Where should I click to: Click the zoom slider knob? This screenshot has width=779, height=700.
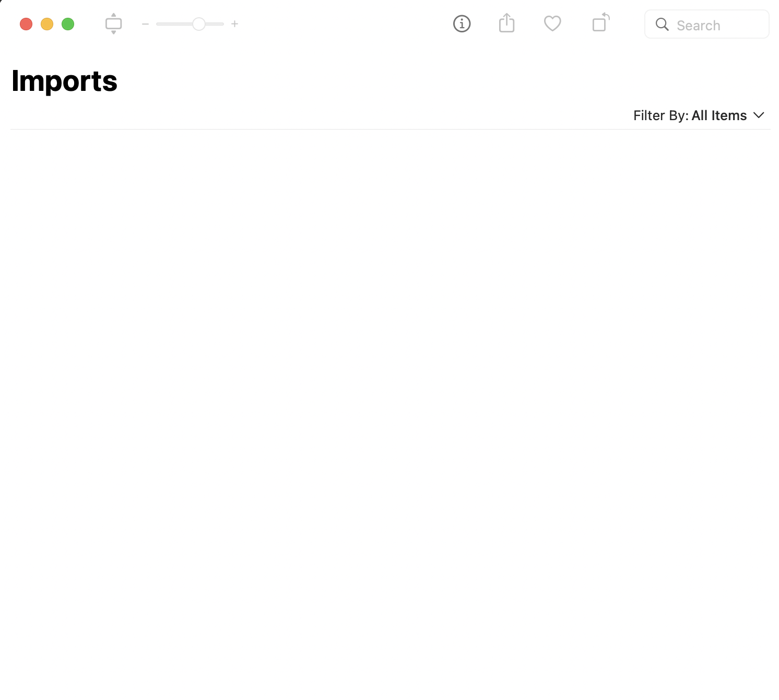click(x=199, y=24)
